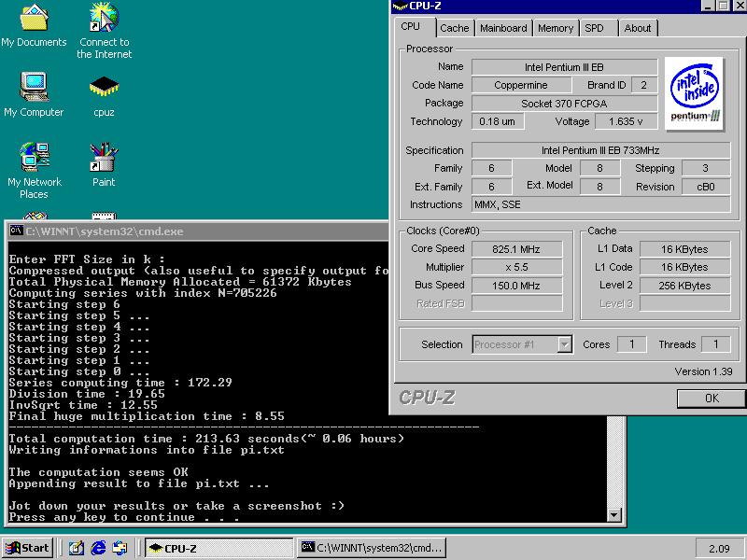Viewport: 747px width, 560px height.
Task: Click the cmd window vertical scrollbar track
Action: coord(613,462)
